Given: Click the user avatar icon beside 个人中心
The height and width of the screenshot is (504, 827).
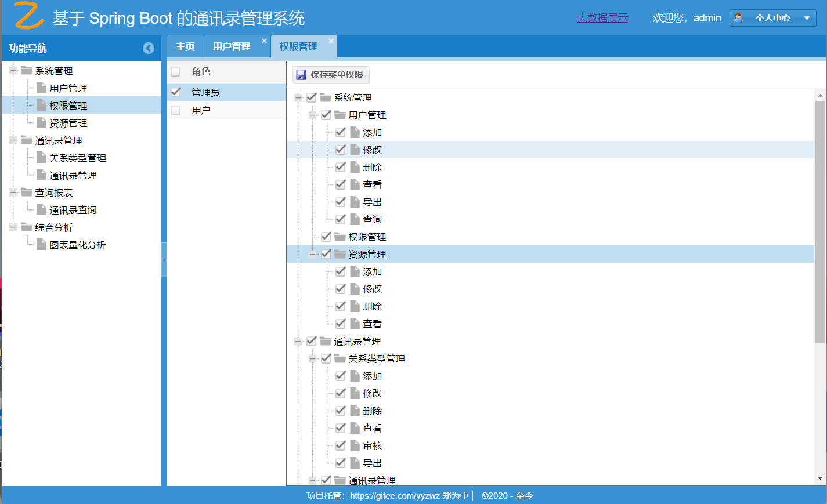Looking at the screenshot, I should [x=738, y=18].
